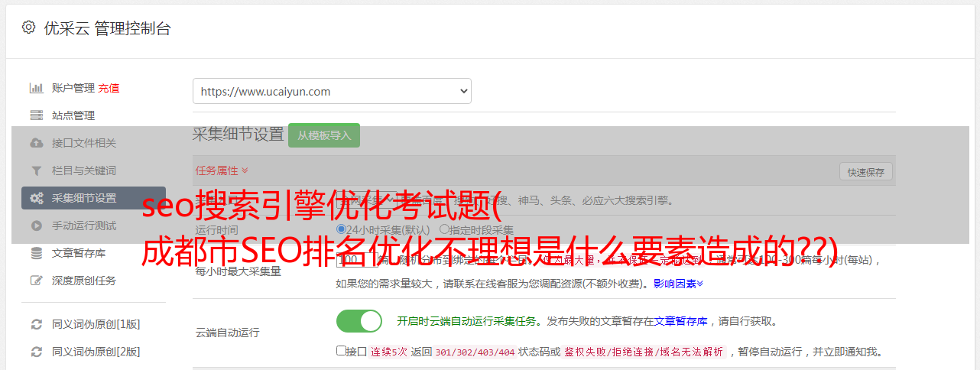Go to 接口文件相关 section
The width and height of the screenshot is (980, 370).
84,143
